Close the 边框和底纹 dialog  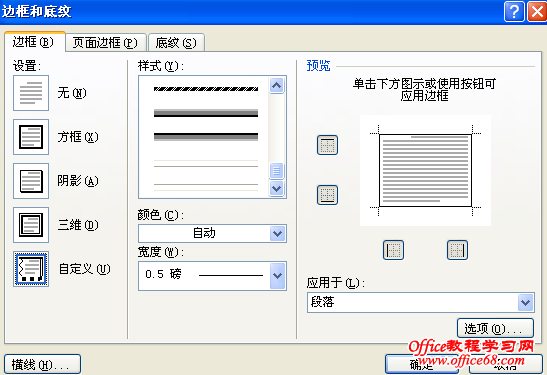tap(537, 11)
